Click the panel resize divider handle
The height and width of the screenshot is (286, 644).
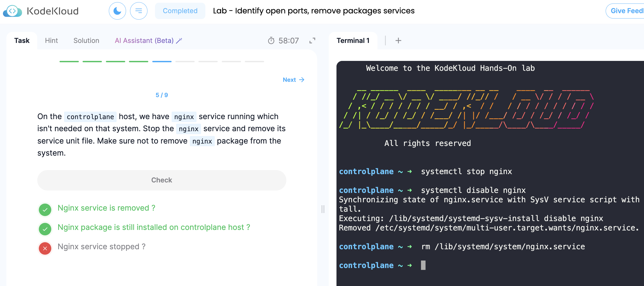click(x=323, y=209)
